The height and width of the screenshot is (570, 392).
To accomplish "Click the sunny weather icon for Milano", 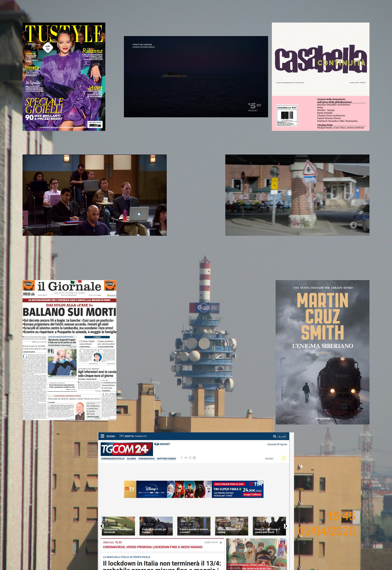I will (283, 458).
